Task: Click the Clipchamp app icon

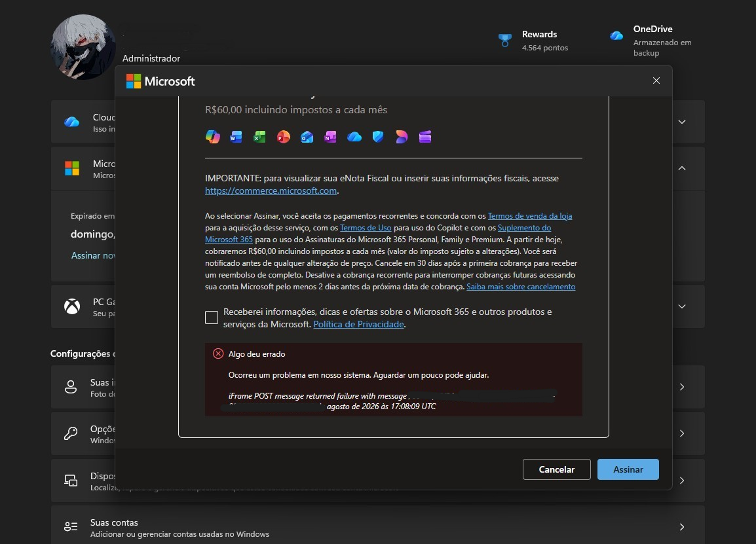Action: 425,137
